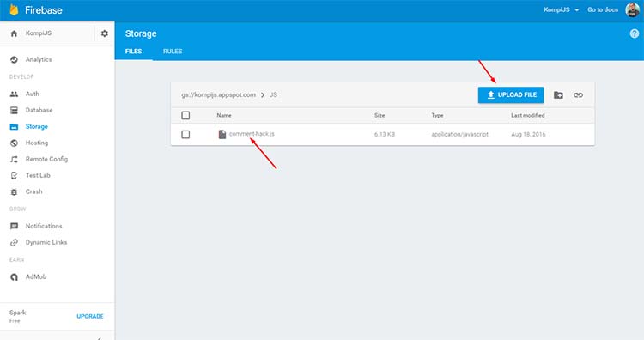Open Auth from the sidebar

[x=33, y=94]
